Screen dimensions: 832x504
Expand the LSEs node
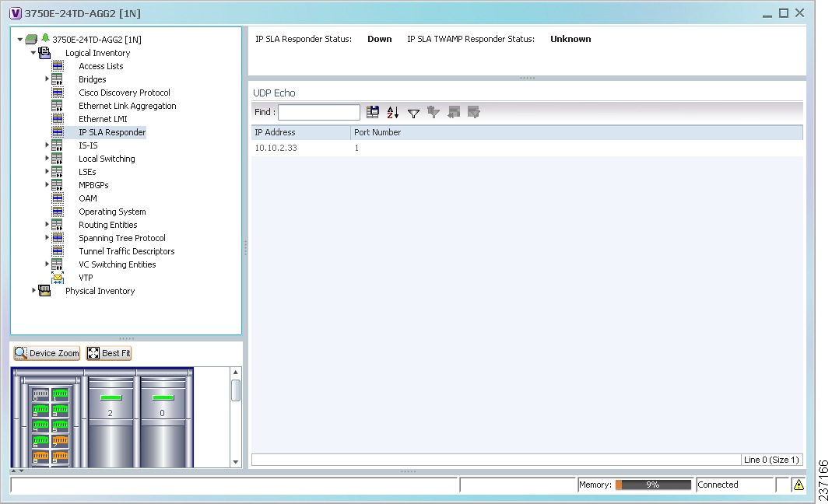point(47,171)
